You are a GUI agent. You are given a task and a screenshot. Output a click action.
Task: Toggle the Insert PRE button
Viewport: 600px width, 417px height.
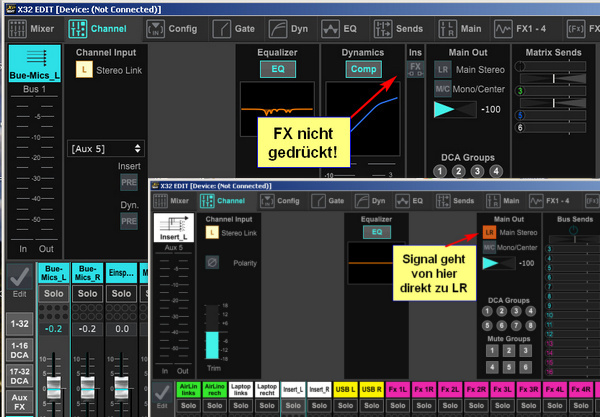click(x=129, y=182)
